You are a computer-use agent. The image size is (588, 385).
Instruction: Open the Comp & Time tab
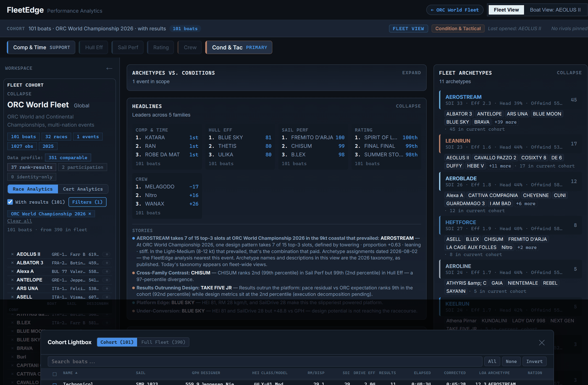(41, 47)
